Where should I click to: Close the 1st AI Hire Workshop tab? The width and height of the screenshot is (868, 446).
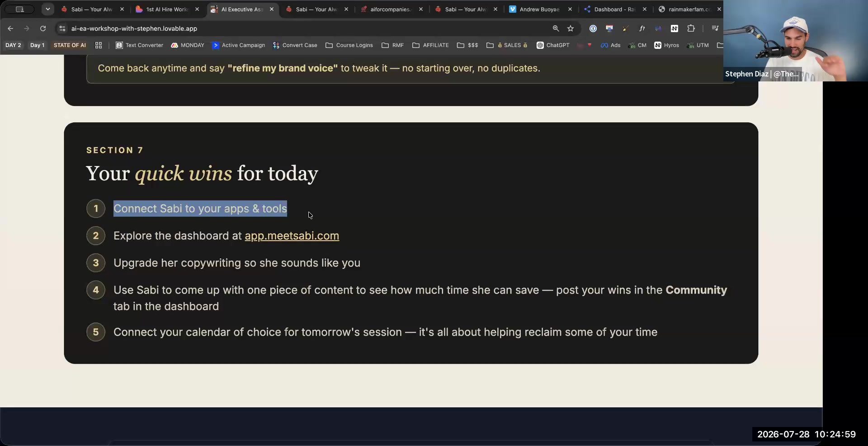(x=197, y=9)
